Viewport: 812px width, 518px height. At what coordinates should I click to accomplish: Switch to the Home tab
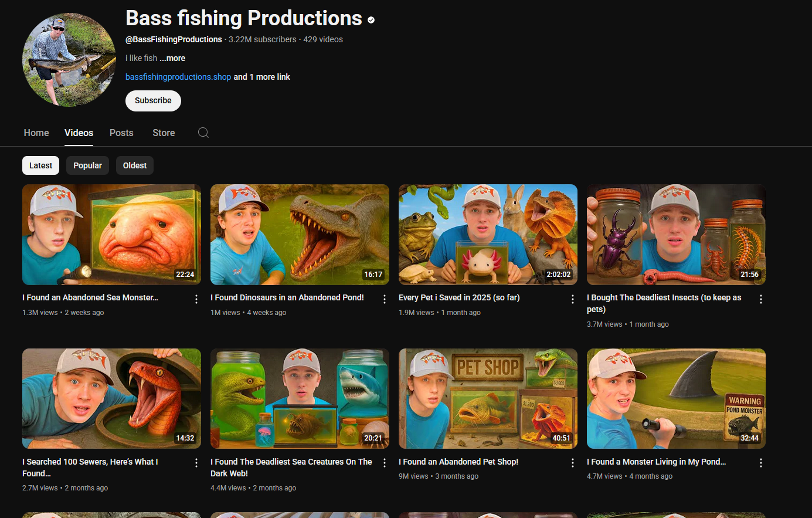click(36, 133)
